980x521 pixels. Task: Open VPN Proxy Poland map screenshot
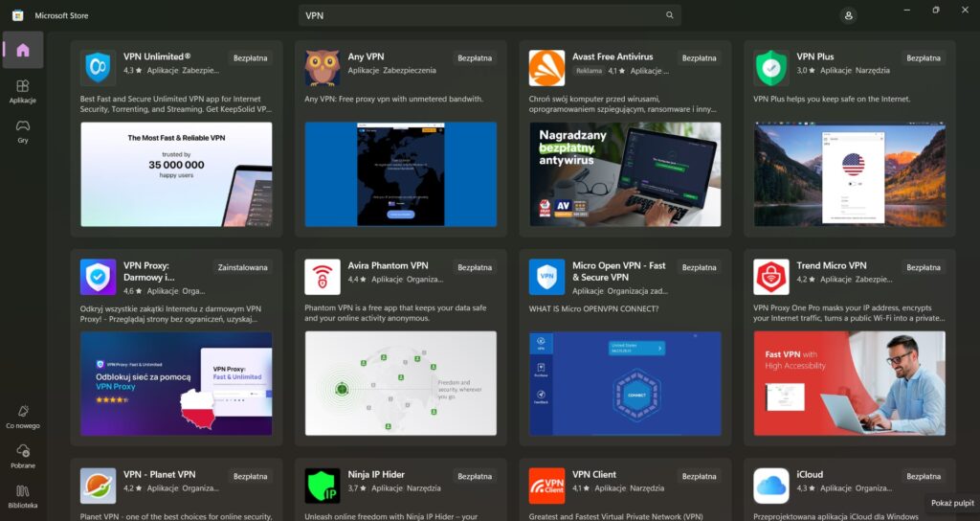[176, 383]
